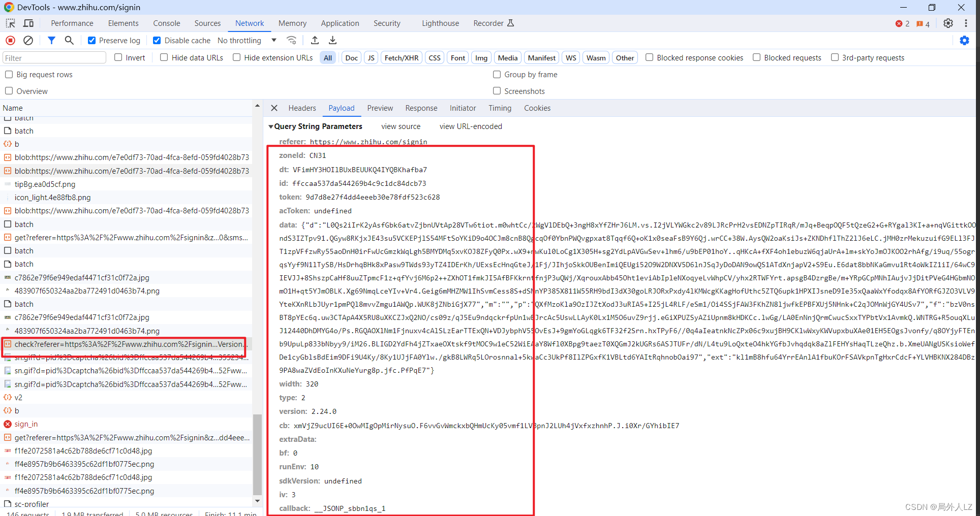Enable Hide data URLs checkbox
This screenshot has height=516, width=980.
[x=164, y=57]
